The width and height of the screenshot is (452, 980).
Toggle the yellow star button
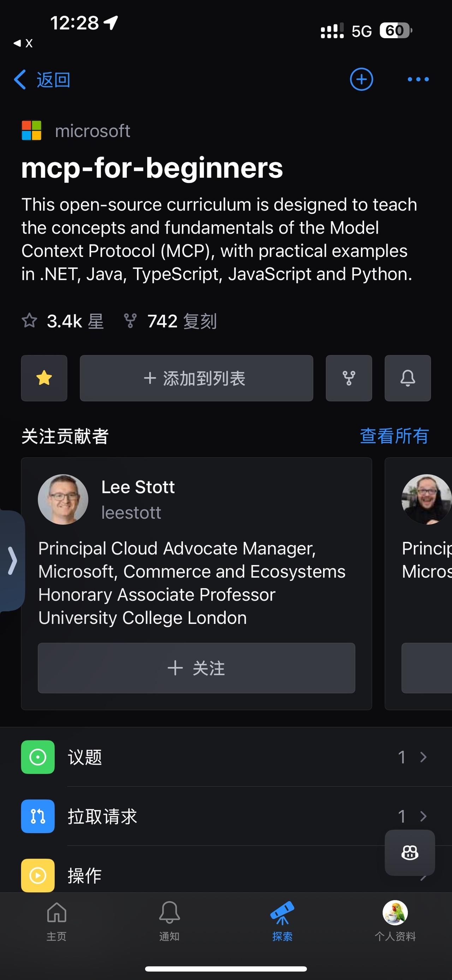point(44,378)
